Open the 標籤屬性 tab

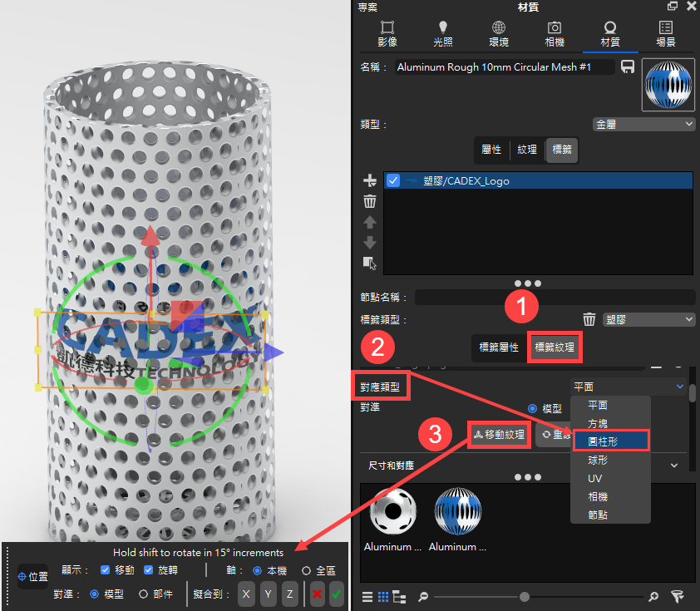(499, 347)
